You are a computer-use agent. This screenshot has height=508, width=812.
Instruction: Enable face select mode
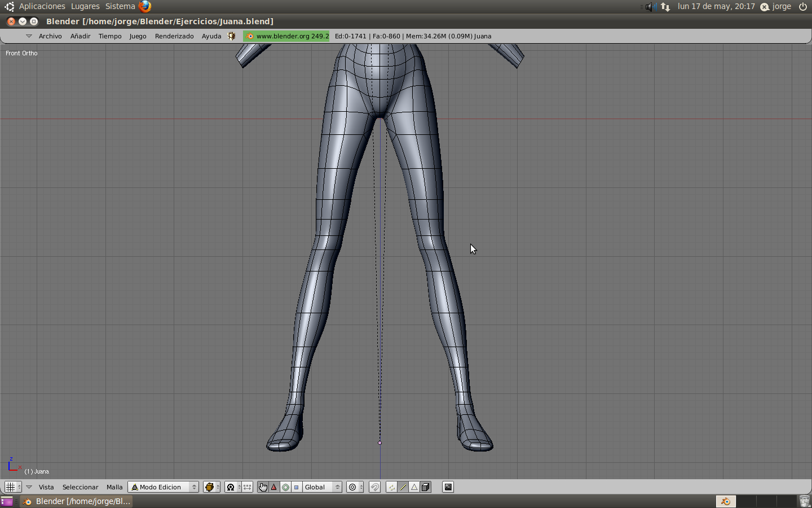click(x=414, y=487)
